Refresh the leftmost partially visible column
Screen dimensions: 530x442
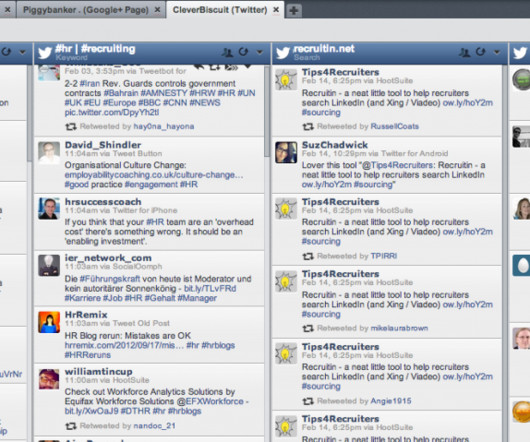pyautogui.click(x=6, y=52)
